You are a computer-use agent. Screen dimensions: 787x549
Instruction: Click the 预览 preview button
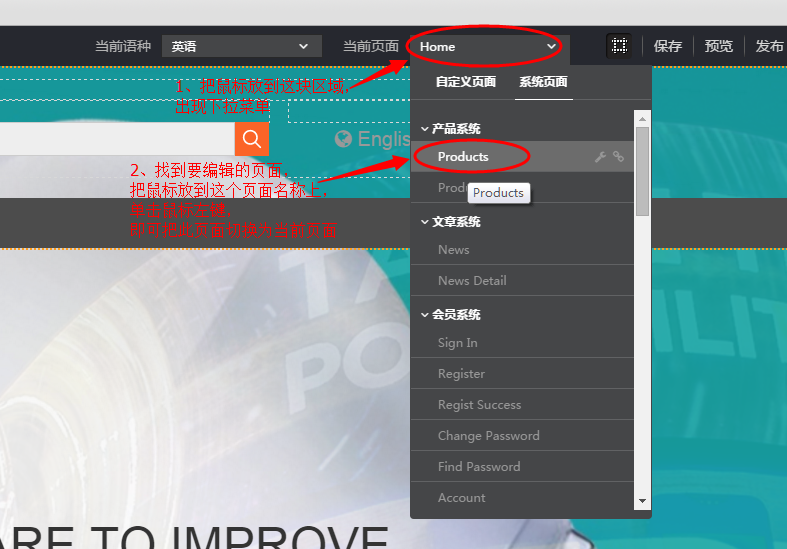tap(718, 46)
